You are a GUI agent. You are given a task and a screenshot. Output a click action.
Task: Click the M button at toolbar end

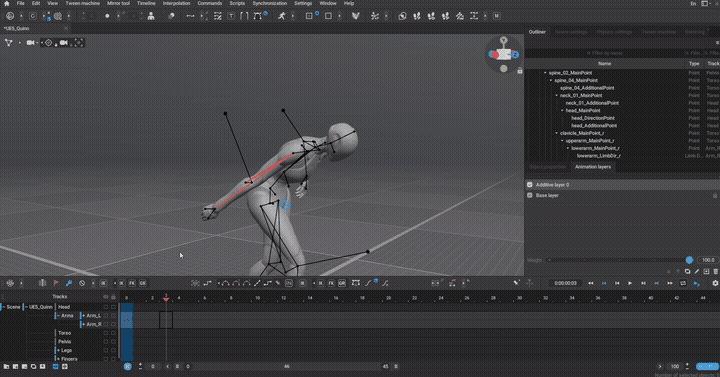[x=496, y=16]
